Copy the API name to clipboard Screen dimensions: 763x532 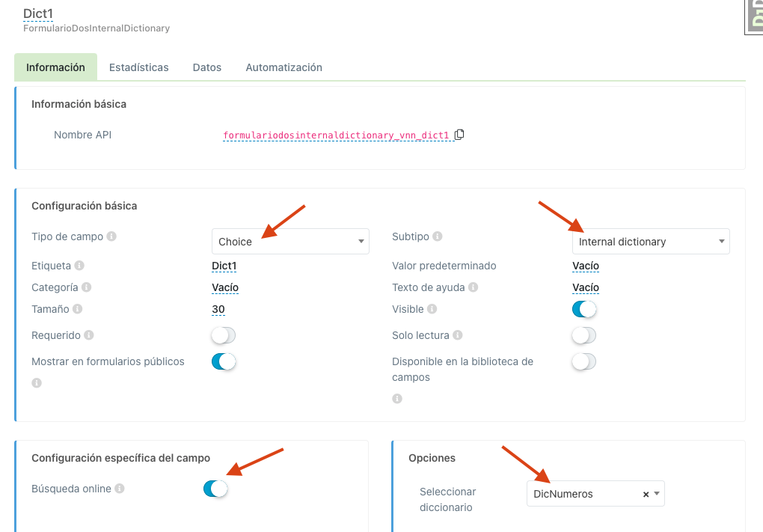(x=459, y=135)
